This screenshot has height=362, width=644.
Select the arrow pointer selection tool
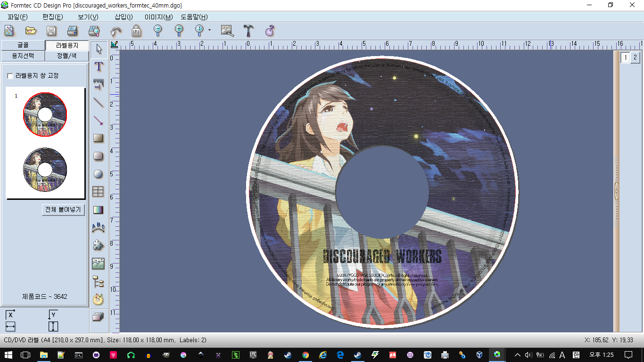coord(99,49)
